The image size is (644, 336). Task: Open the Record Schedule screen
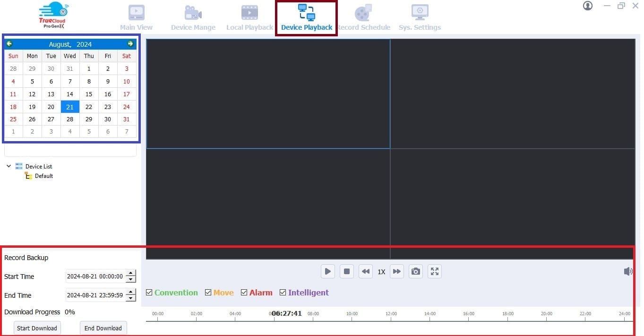coord(364,17)
